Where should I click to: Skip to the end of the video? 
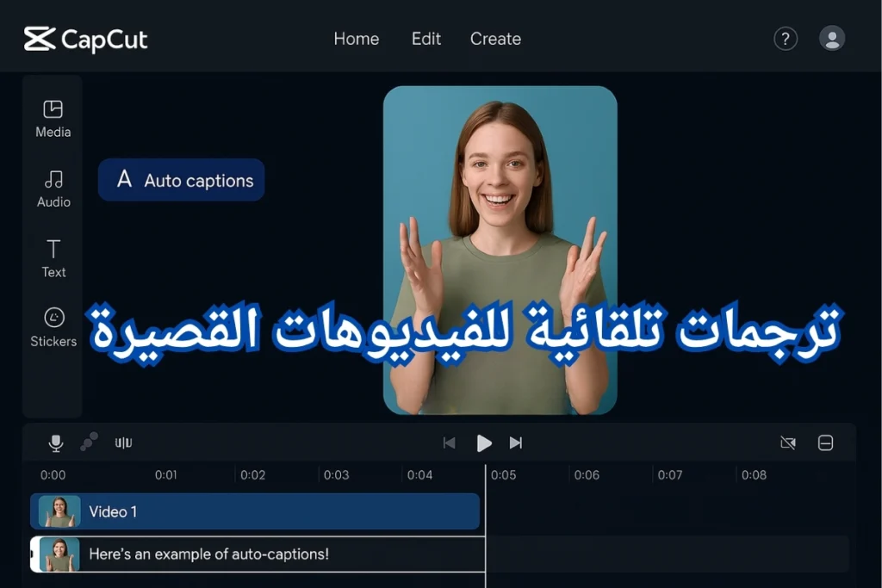click(x=516, y=443)
